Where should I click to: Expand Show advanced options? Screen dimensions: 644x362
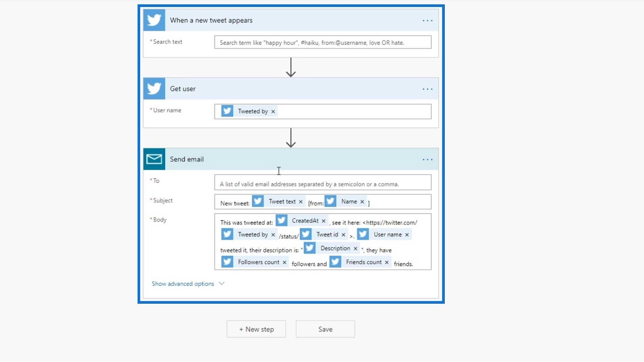[x=183, y=284]
